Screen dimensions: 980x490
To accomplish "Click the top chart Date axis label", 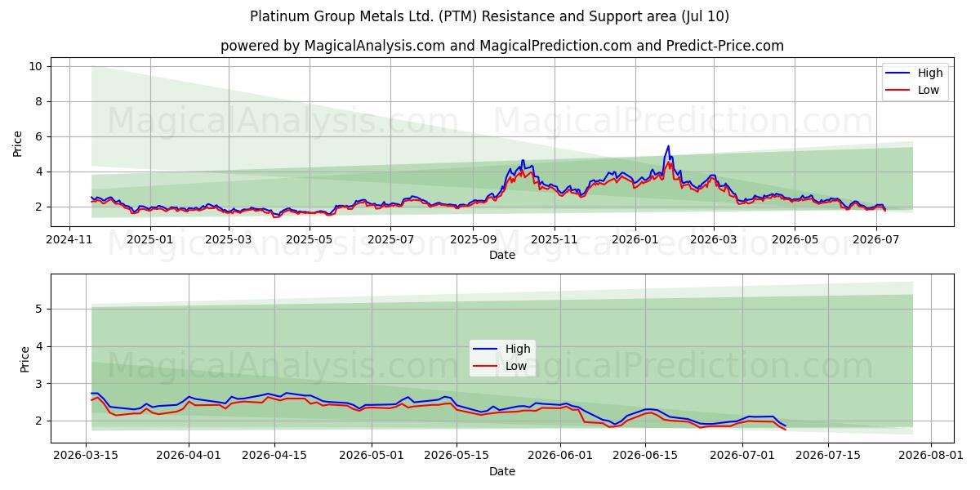I will coord(502,255).
